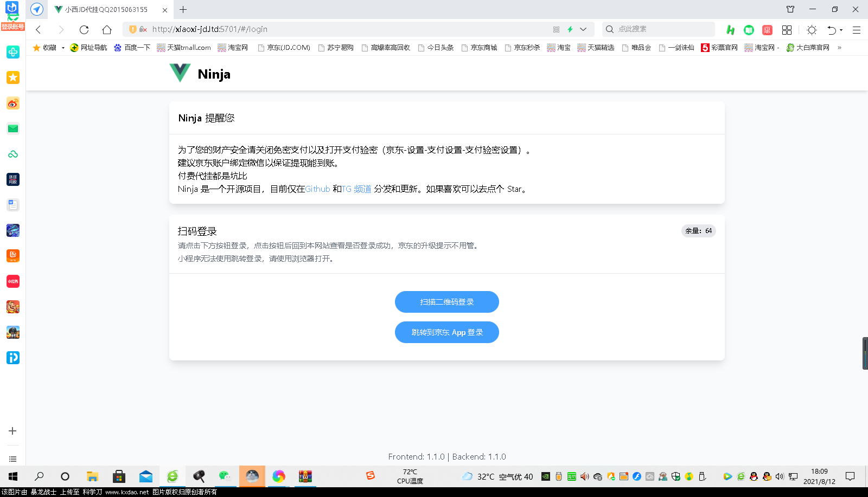Open the skin shirt icon in title bar
This screenshot has width=868, height=497.
coord(790,9)
